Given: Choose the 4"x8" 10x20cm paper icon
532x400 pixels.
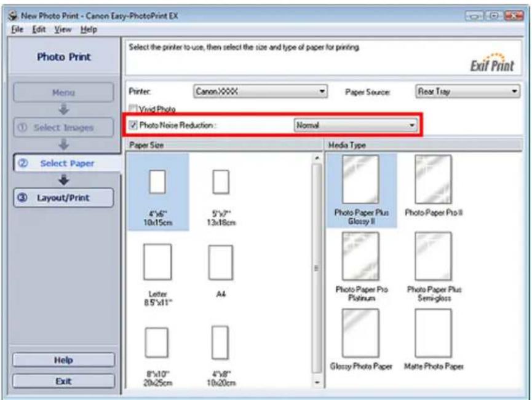Looking at the screenshot, I should 220,342.
